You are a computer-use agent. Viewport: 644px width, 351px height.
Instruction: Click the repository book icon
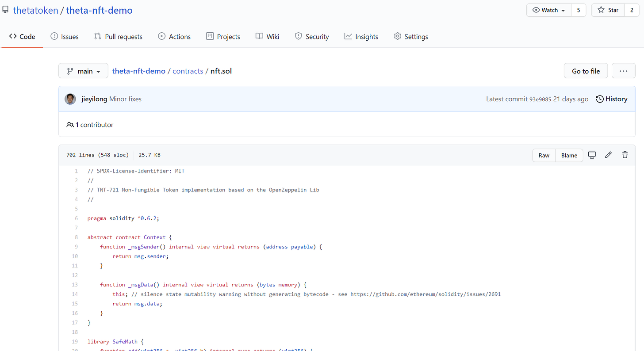point(6,10)
